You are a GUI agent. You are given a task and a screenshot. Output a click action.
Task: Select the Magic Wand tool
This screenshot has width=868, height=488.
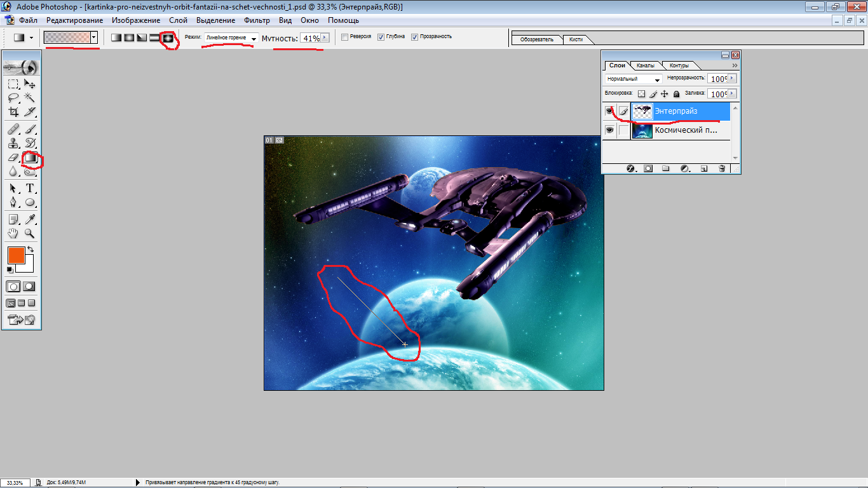[29, 98]
